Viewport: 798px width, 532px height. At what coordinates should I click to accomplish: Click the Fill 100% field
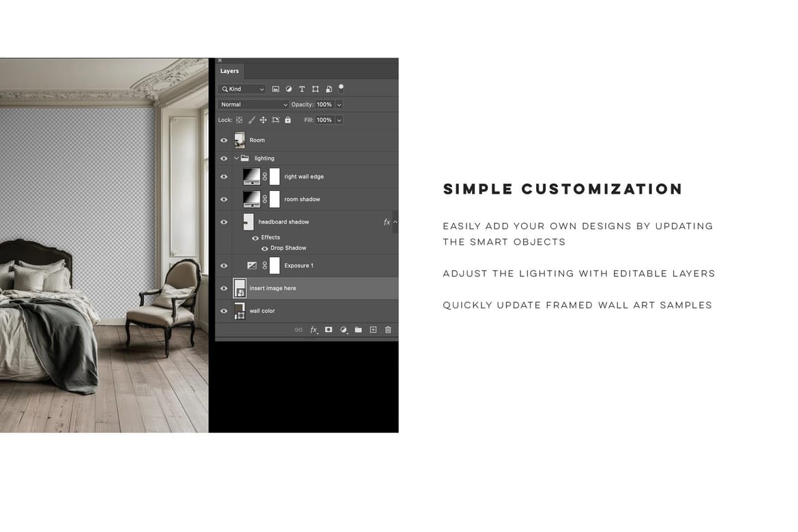click(x=325, y=120)
